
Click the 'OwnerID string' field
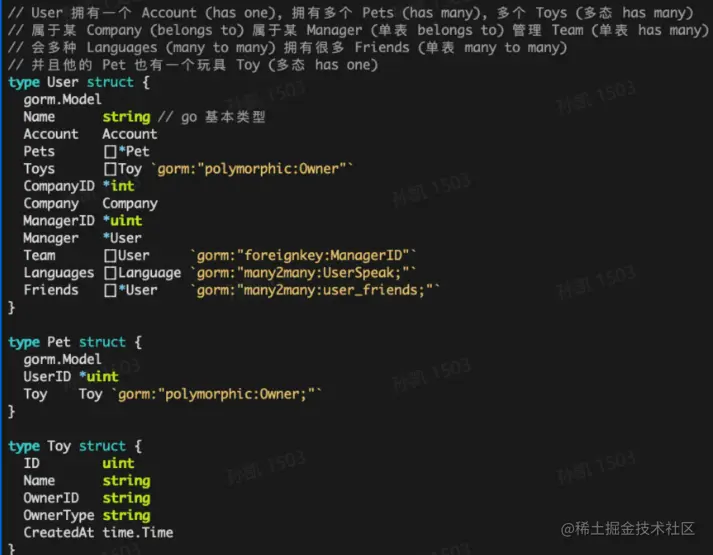click(x=87, y=498)
